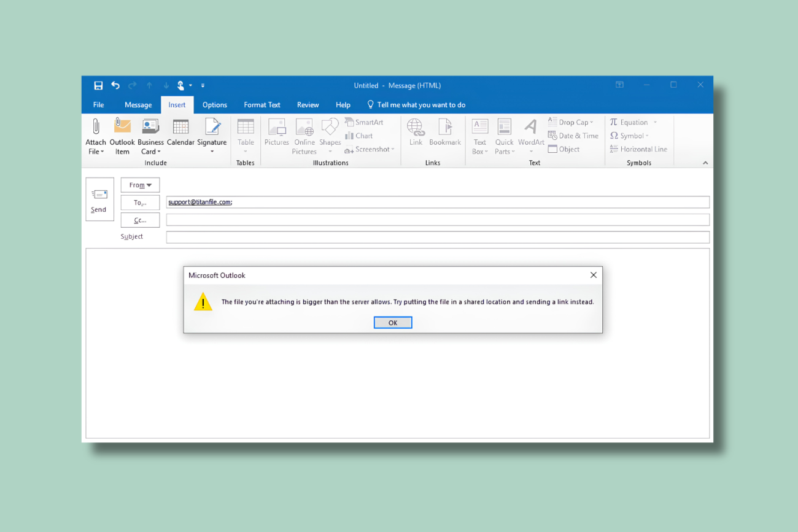This screenshot has height=532, width=798.
Task: Click the Undo arrow in title bar
Action: point(115,85)
